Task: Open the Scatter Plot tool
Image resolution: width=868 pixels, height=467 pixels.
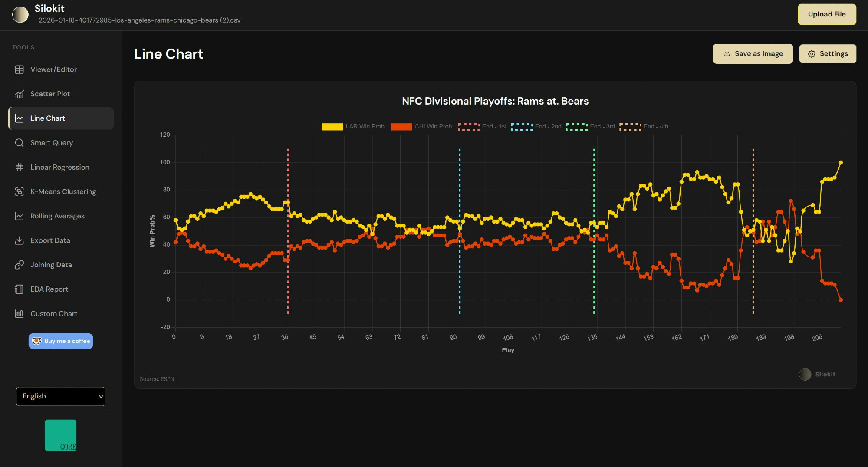Action: click(61, 94)
